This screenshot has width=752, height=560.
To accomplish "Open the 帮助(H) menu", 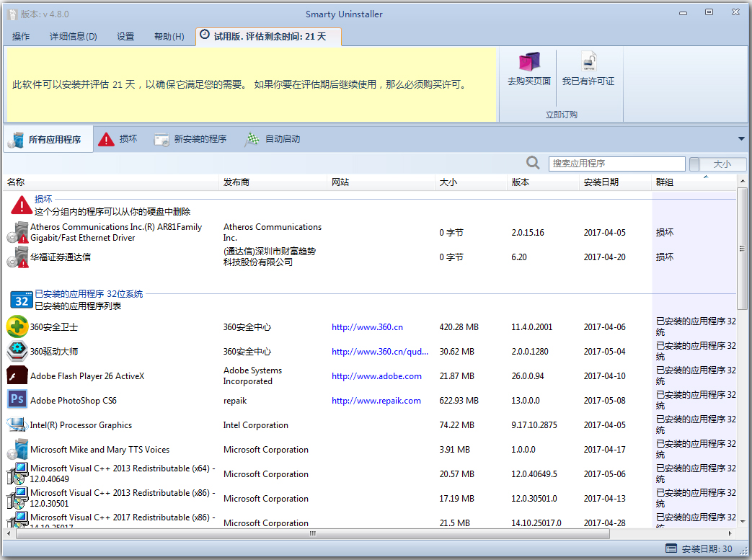I will click(169, 37).
